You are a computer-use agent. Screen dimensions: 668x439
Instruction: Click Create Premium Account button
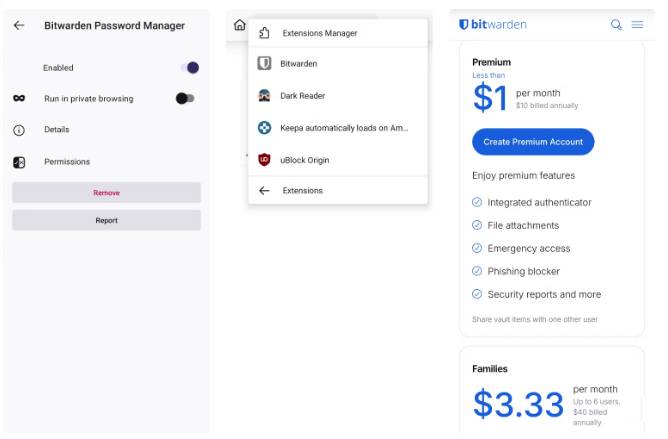pos(533,142)
